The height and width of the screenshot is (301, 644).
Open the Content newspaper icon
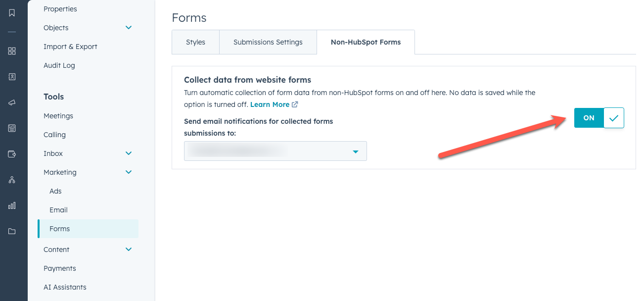[12, 128]
